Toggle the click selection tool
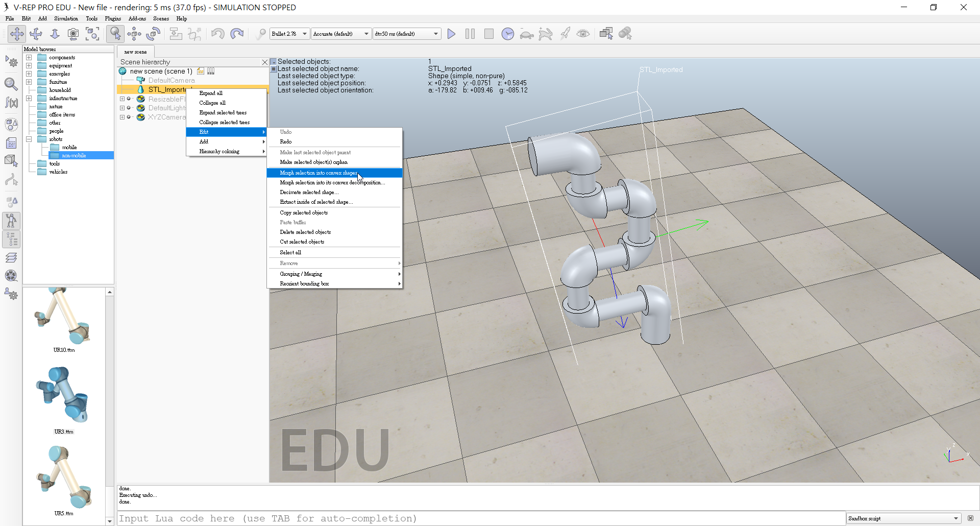 tap(115, 34)
